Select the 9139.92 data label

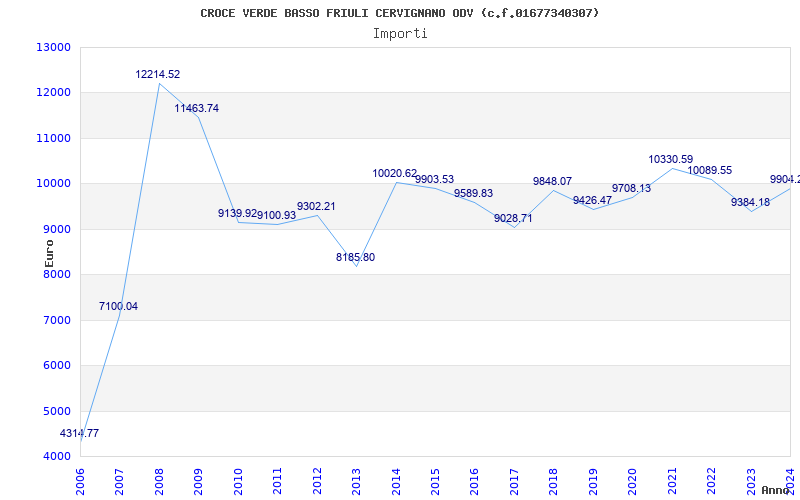click(237, 213)
